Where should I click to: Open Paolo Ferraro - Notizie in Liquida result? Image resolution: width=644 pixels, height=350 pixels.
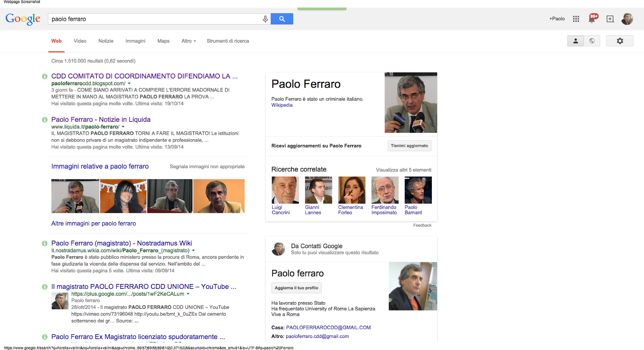pos(101,119)
